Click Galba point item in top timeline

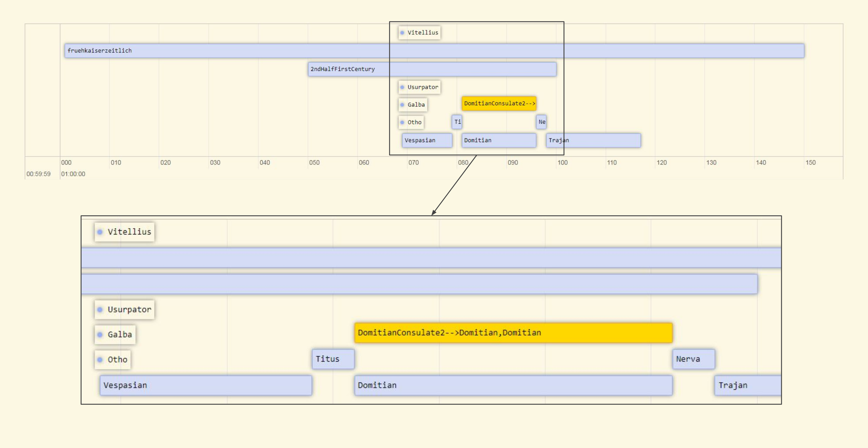pyautogui.click(x=413, y=105)
